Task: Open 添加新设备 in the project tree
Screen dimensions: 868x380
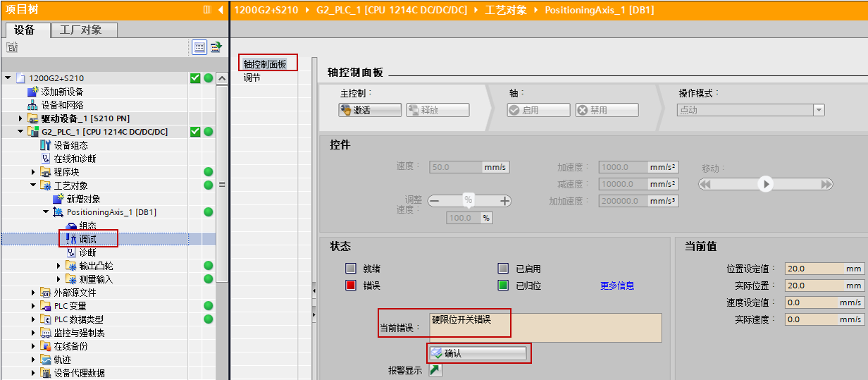Action: 62,92
